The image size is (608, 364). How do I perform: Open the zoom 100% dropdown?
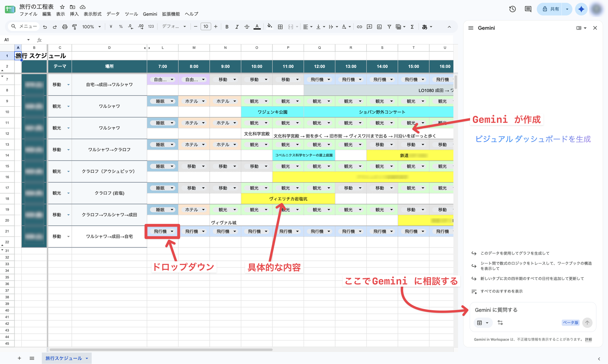coord(92,27)
